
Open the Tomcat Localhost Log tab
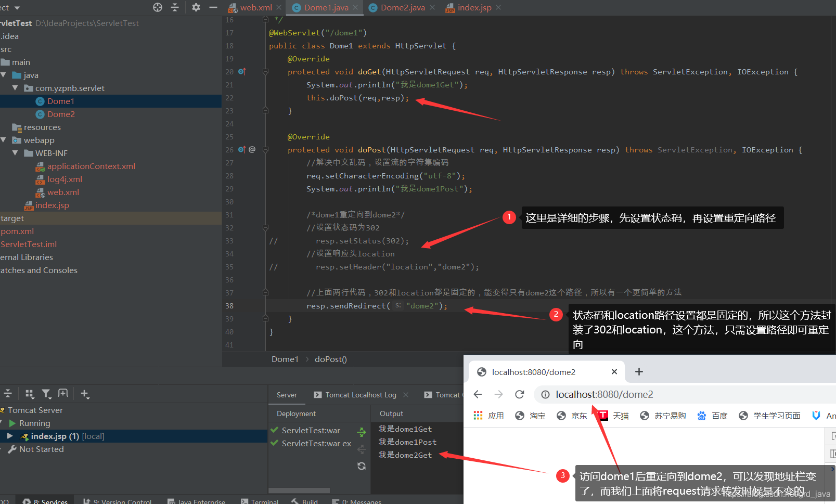(x=361, y=395)
